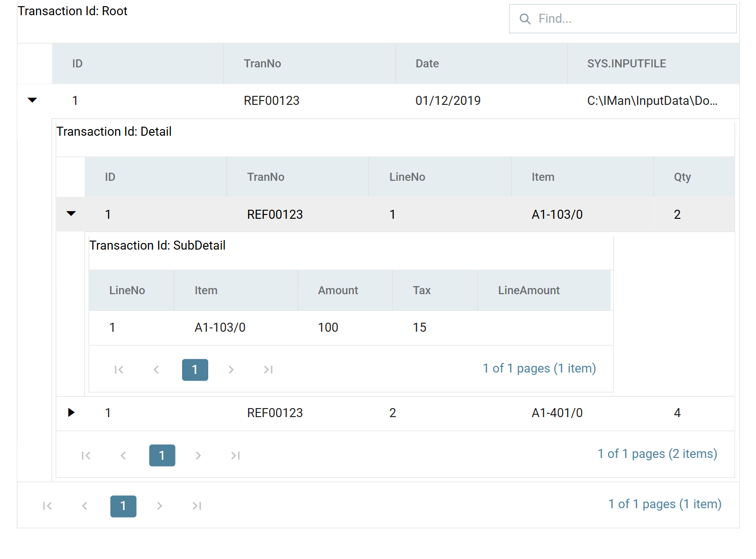
Task: Go to last page in Detail pager
Action: 235,456
